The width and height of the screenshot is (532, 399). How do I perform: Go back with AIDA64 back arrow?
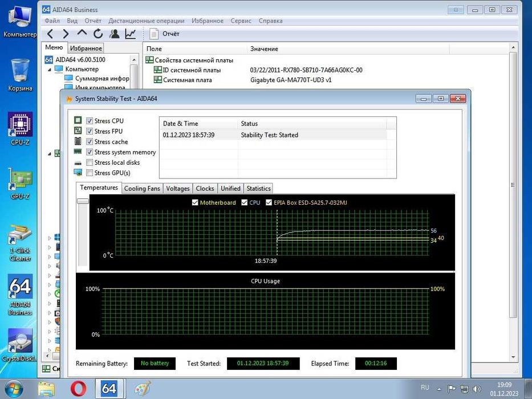(x=50, y=34)
